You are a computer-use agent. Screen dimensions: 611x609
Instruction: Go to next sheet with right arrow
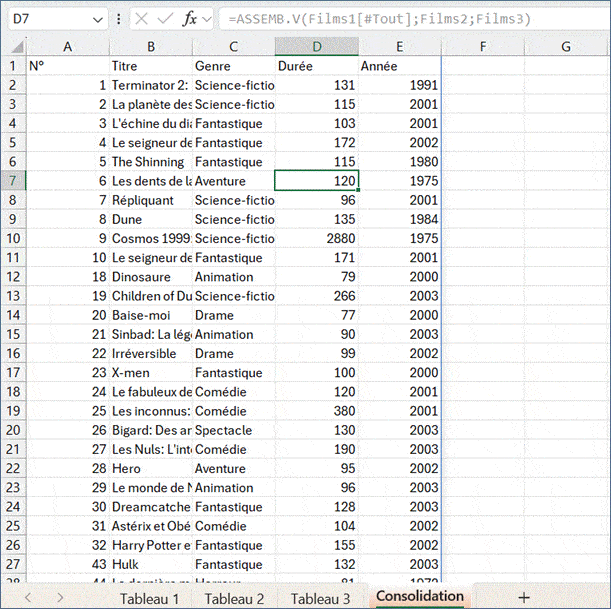[60, 597]
